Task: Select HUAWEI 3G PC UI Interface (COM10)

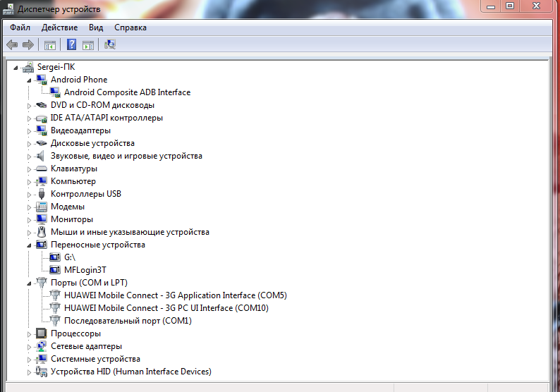Action: pyautogui.click(x=166, y=307)
